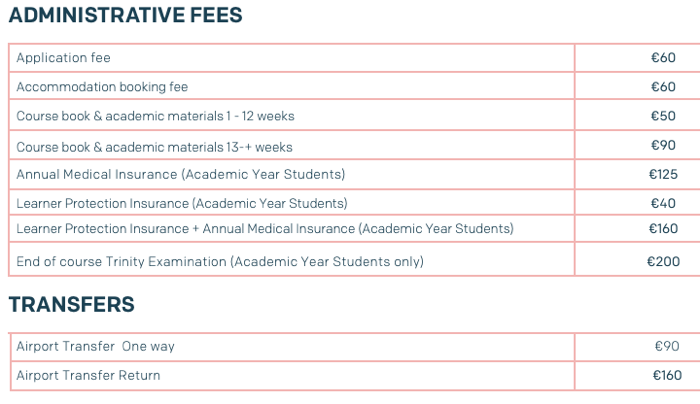Image resolution: width=700 pixels, height=404 pixels.
Task: Click the €60 Application fee price
Action: pyautogui.click(x=663, y=58)
